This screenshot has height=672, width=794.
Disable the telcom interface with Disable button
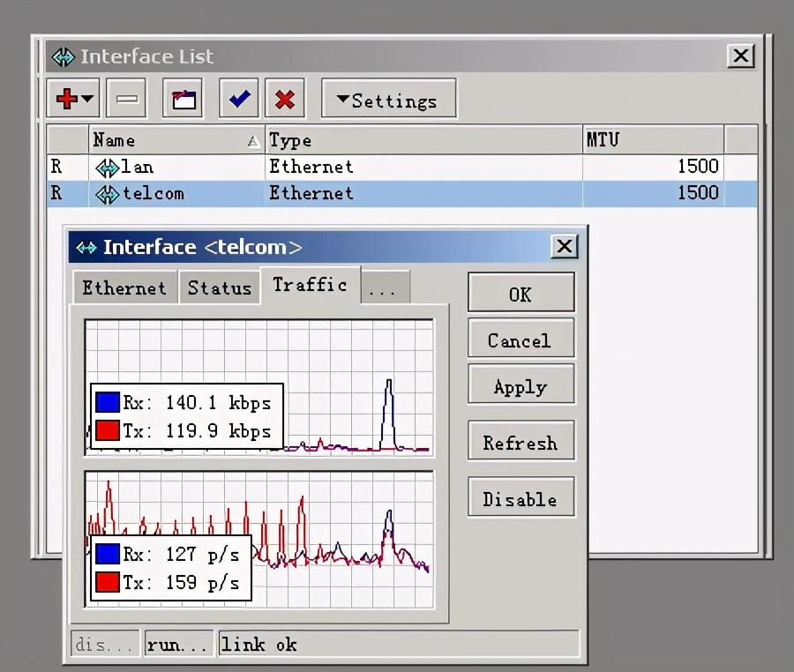click(x=521, y=499)
